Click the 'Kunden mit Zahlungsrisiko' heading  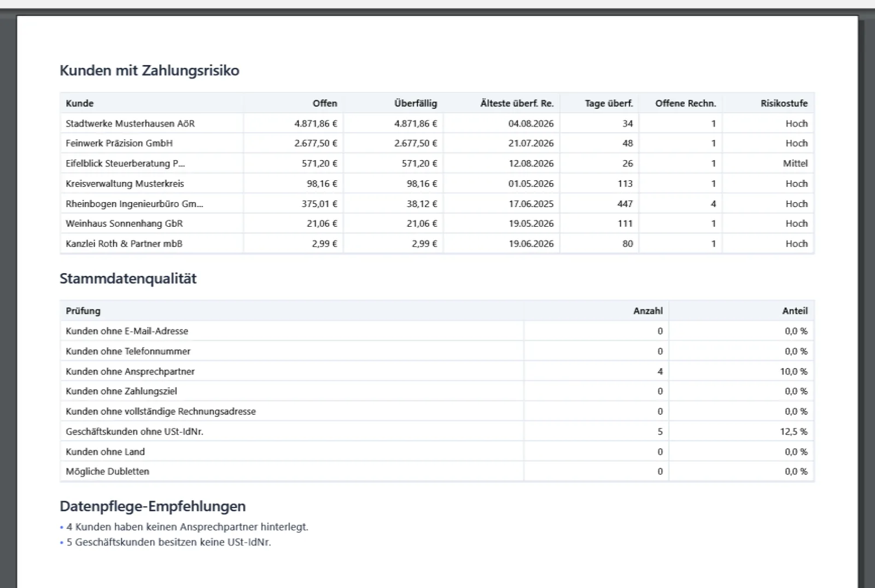(149, 70)
